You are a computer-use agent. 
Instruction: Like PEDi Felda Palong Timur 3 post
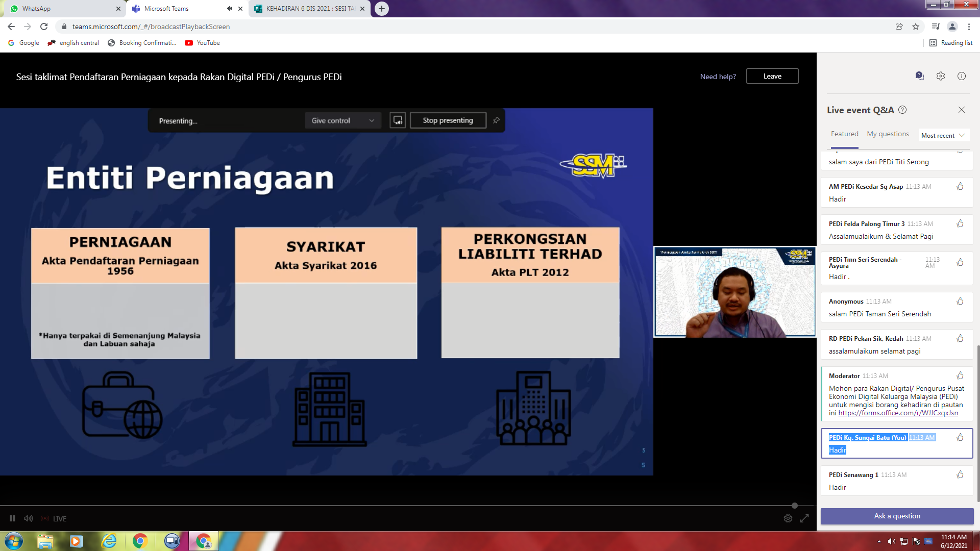coord(960,224)
